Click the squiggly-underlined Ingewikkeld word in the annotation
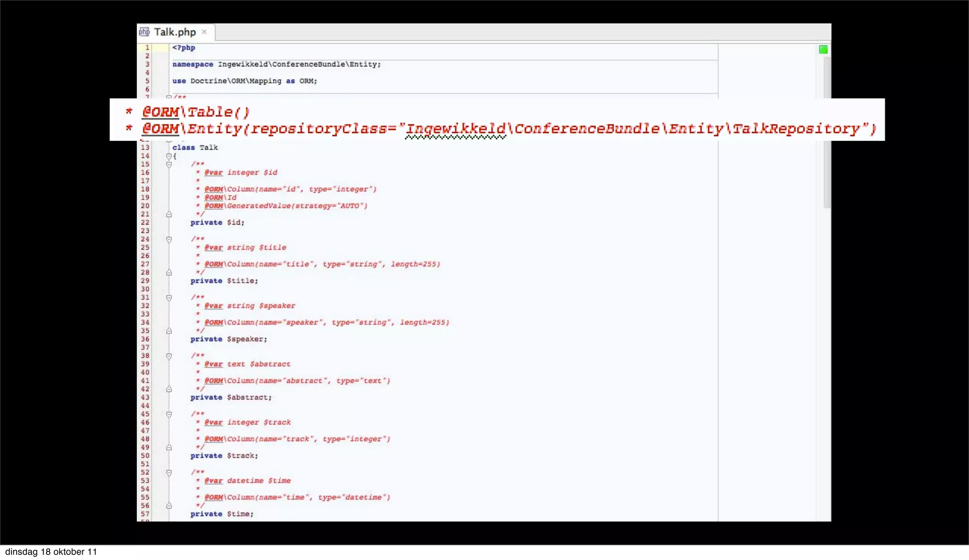 click(456, 129)
